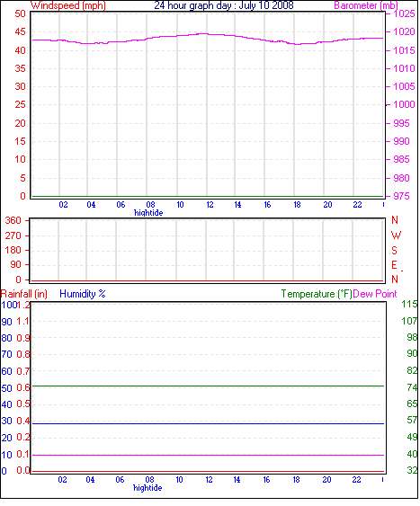Click the Humidity % legend label
This screenshot has height=506, width=420.
[x=83, y=294]
